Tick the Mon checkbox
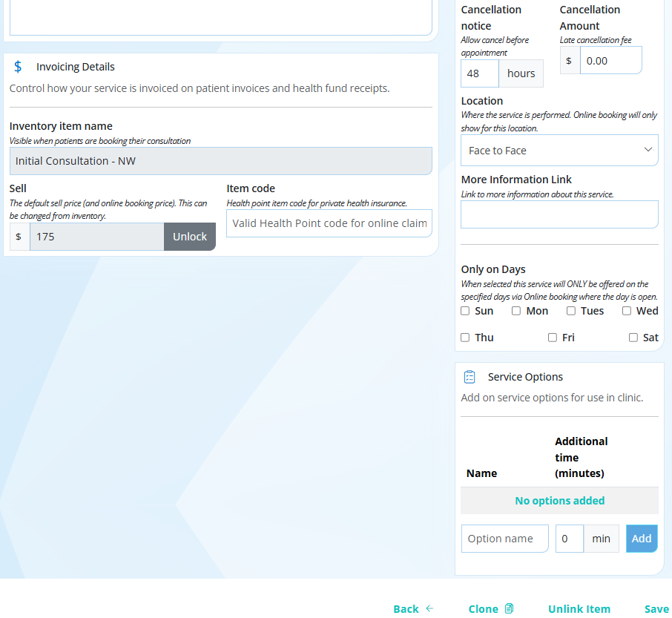 516,311
